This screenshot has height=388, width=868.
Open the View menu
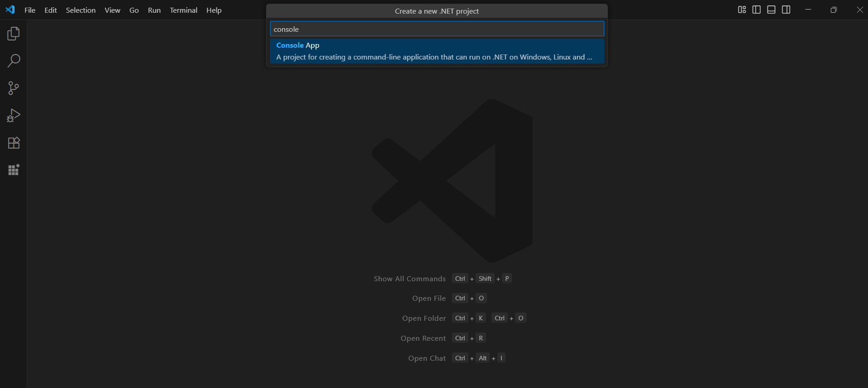click(112, 10)
